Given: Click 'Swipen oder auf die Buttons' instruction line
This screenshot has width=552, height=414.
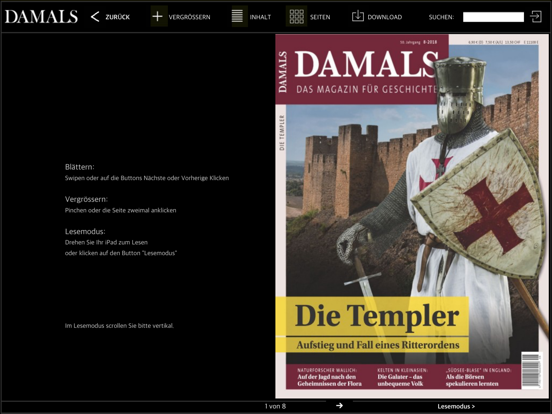Looking at the screenshot, I should coord(147,178).
